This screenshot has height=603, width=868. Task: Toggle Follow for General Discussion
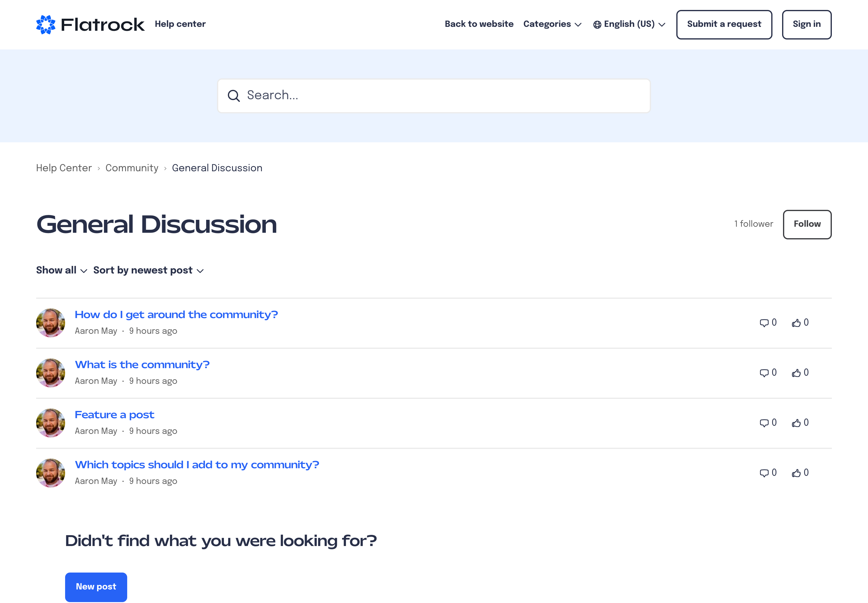click(807, 224)
